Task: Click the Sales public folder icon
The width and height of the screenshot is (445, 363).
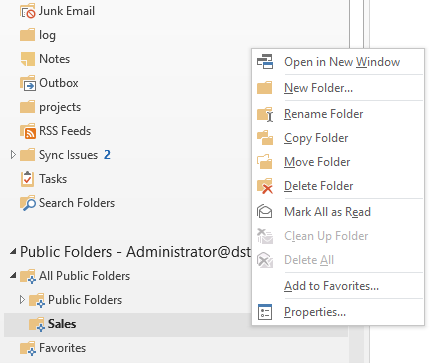Action: pos(37,324)
